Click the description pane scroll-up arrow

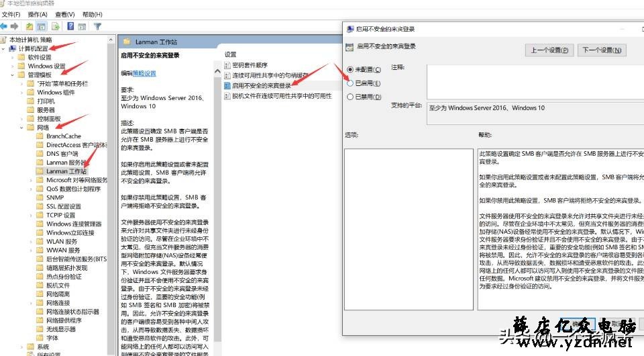coord(217,71)
